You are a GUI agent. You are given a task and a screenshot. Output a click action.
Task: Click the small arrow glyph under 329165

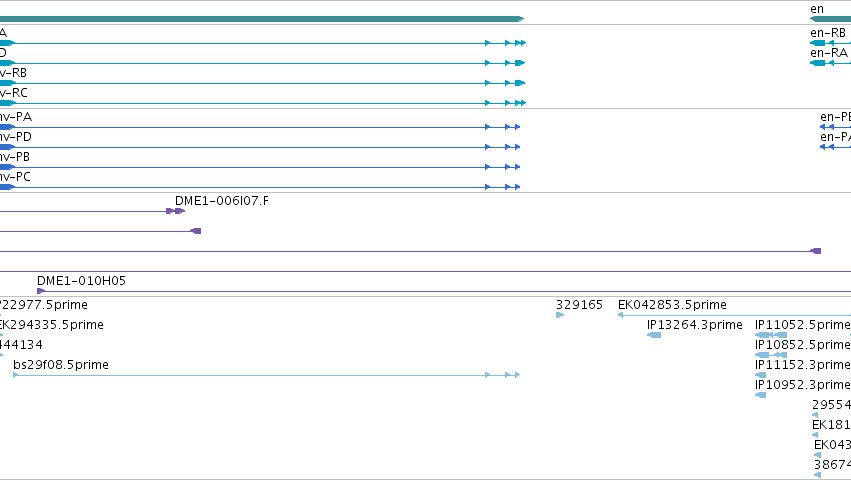560,315
